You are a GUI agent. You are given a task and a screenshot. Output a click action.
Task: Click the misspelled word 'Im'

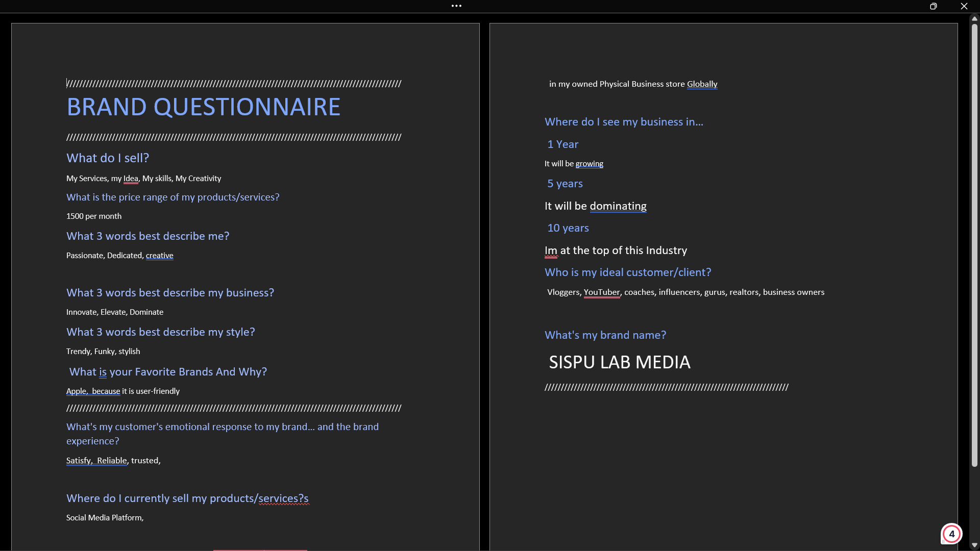tap(551, 251)
